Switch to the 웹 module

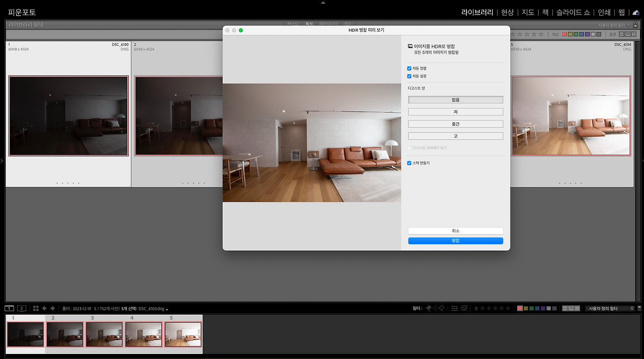pyautogui.click(x=621, y=12)
